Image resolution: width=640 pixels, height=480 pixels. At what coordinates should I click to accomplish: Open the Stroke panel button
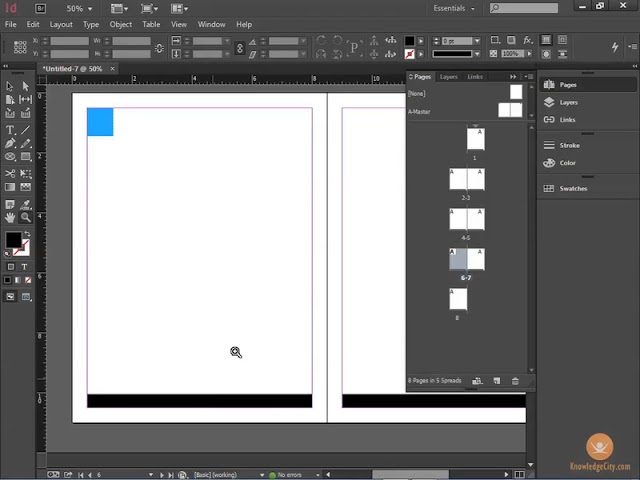[x=569, y=145]
